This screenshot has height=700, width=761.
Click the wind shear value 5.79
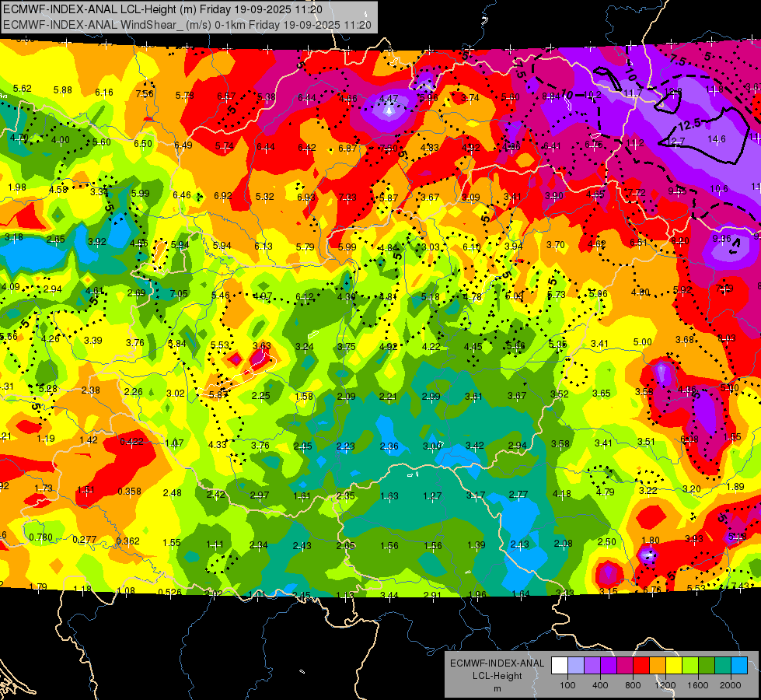(305, 247)
